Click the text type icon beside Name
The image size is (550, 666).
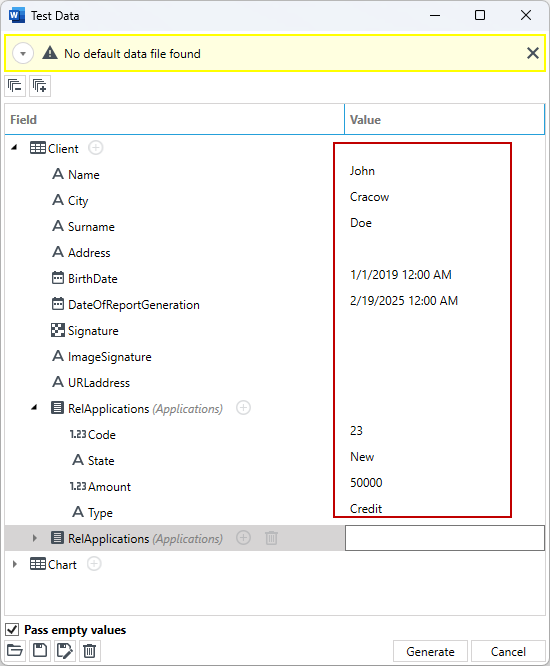point(58,174)
